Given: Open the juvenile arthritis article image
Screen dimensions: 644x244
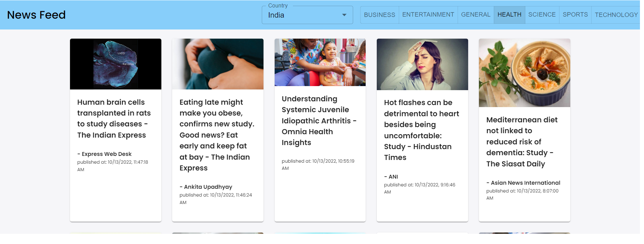Looking at the screenshot, I should coord(320,62).
